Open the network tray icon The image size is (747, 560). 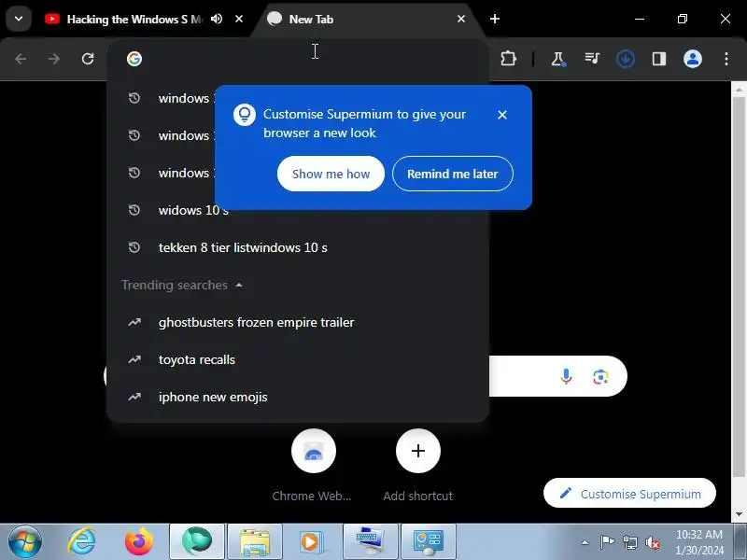(x=629, y=542)
